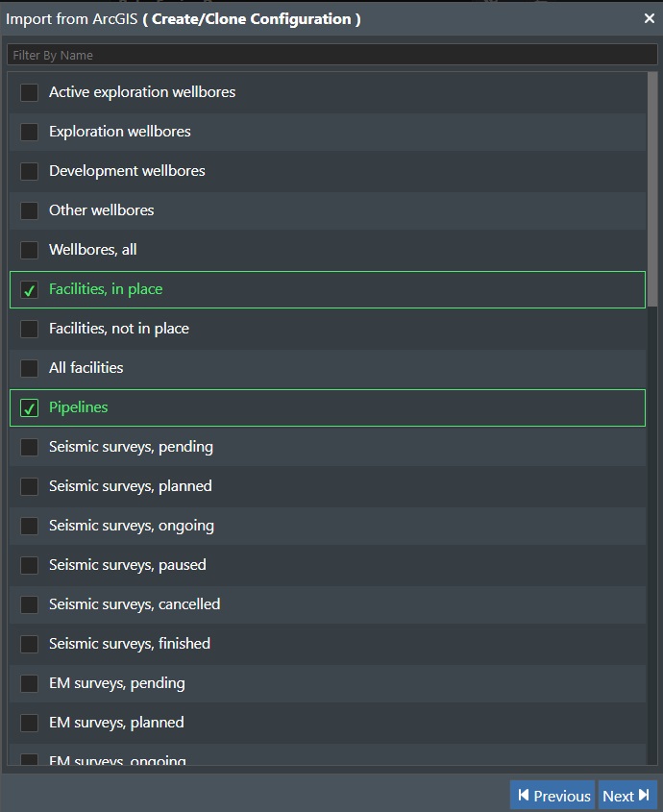Select the 'Active exploration wellbores' label

[142, 92]
